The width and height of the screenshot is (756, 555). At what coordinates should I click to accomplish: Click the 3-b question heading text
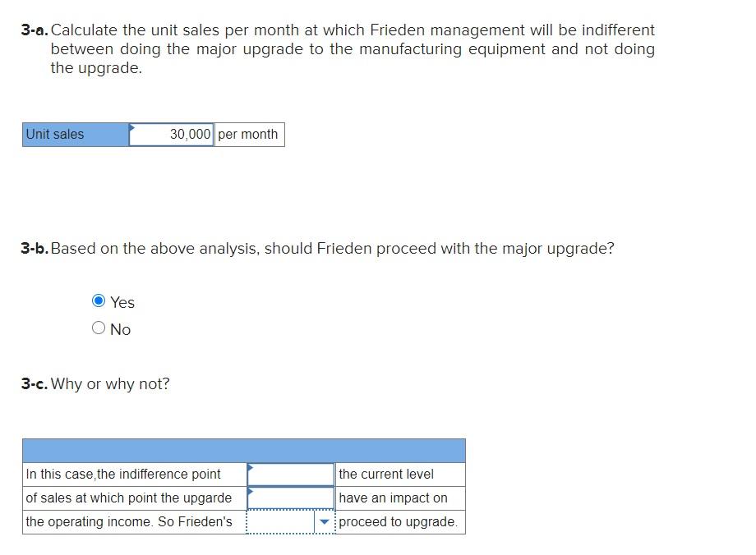(316, 248)
